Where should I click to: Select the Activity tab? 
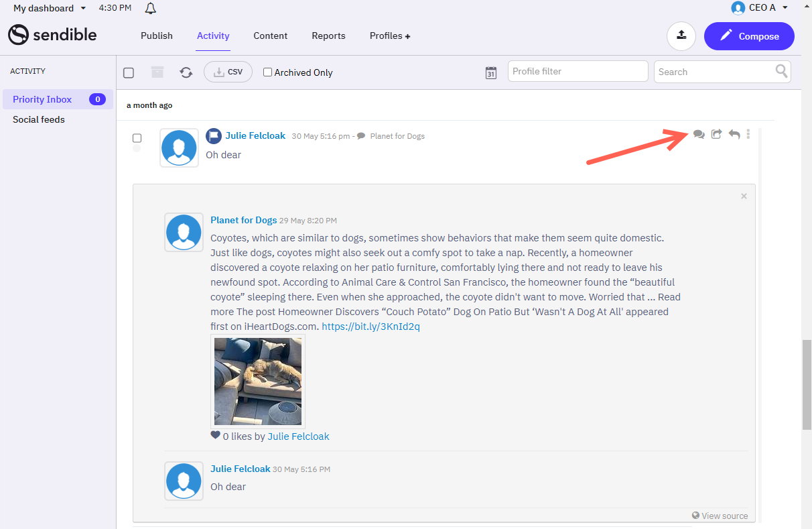tap(213, 36)
